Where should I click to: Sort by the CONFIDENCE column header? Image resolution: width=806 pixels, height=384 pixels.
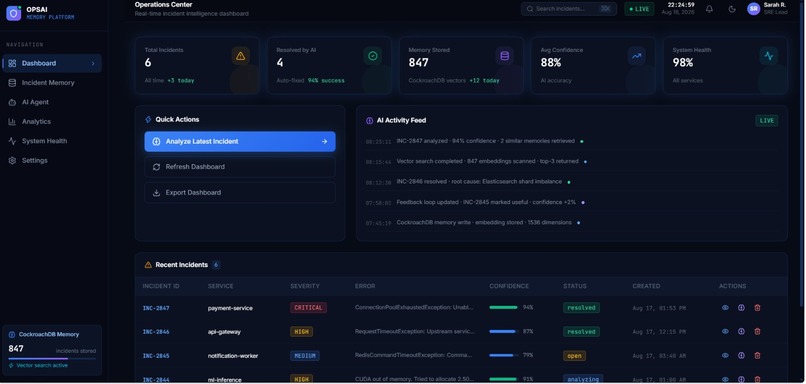(509, 286)
